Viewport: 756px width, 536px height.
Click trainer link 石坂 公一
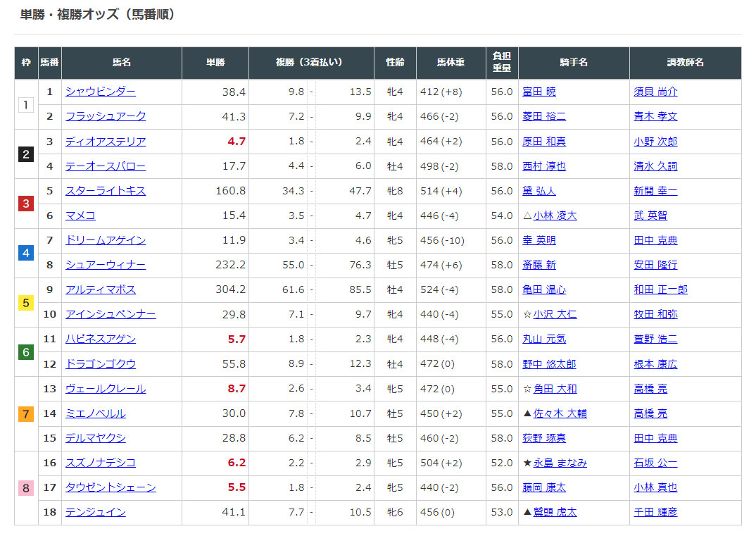tap(655, 463)
